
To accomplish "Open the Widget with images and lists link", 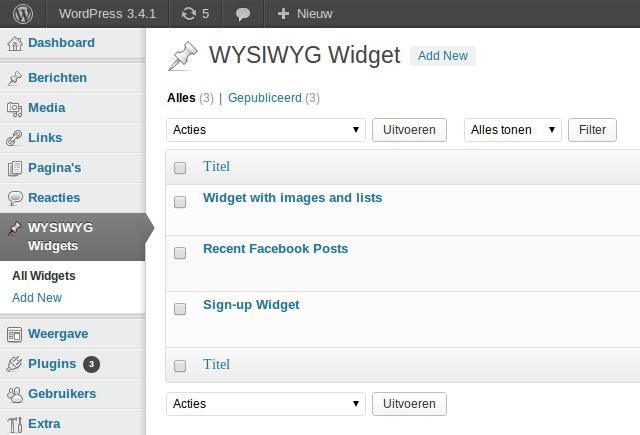I will 292,198.
